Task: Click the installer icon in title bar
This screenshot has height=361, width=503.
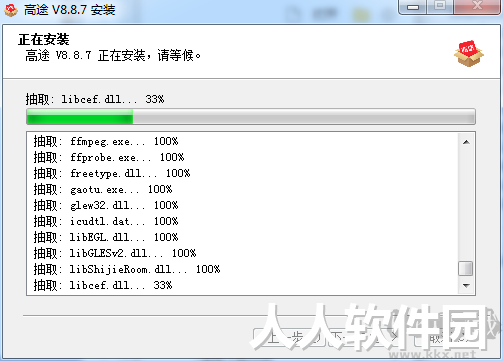Action: click(x=11, y=10)
